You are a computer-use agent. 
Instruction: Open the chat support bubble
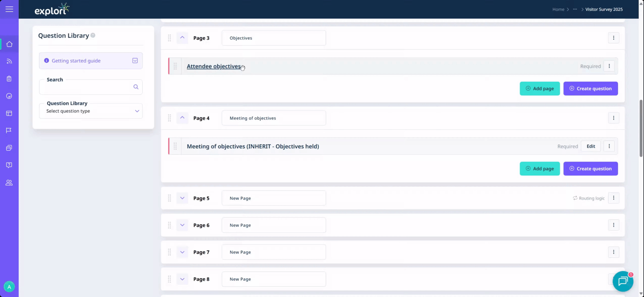point(623,281)
